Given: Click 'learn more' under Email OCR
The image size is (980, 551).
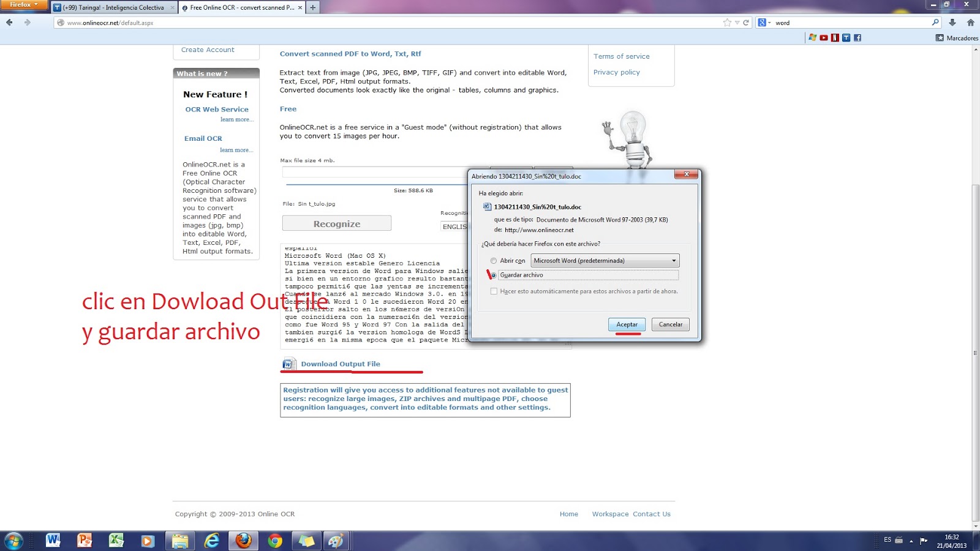Looking at the screenshot, I should pyautogui.click(x=236, y=150).
